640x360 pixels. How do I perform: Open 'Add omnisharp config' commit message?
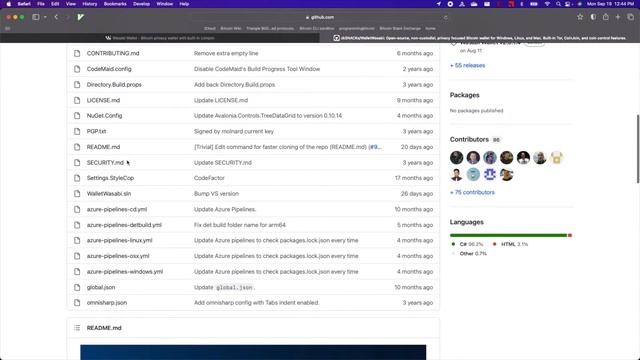[x=256, y=303]
